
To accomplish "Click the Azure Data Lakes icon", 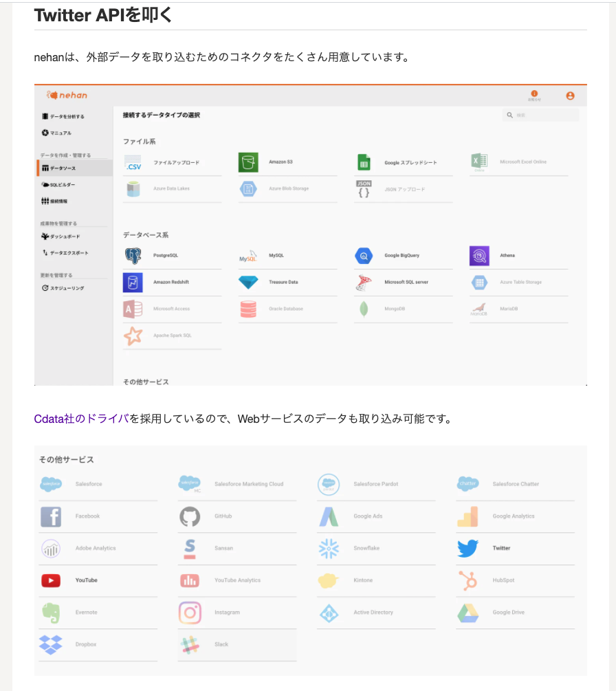I will click(x=133, y=188).
